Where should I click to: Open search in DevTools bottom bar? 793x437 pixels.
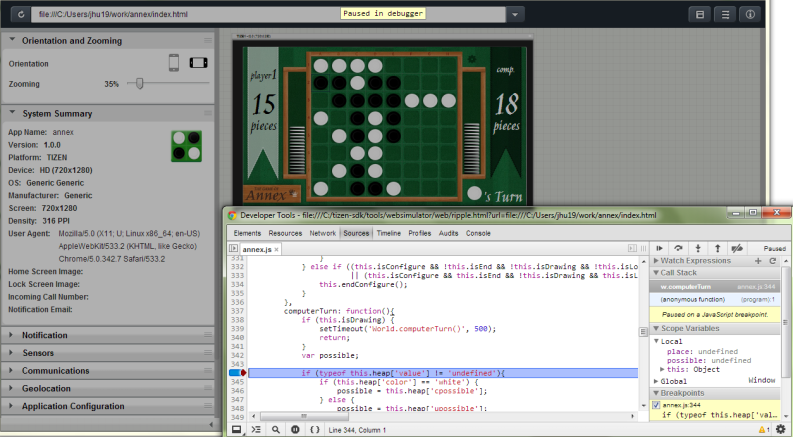[x=274, y=429]
